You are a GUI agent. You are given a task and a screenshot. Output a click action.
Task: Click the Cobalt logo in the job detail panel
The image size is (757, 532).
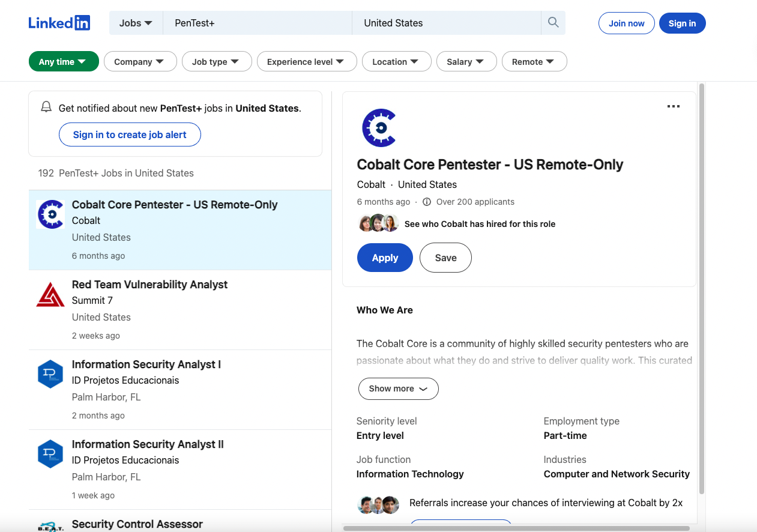(379, 127)
